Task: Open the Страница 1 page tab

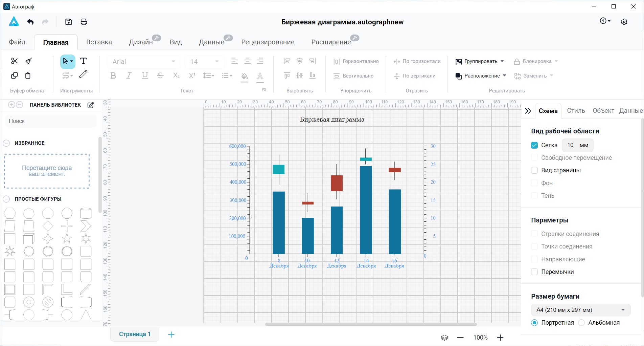Action: click(x=135, y=334)
